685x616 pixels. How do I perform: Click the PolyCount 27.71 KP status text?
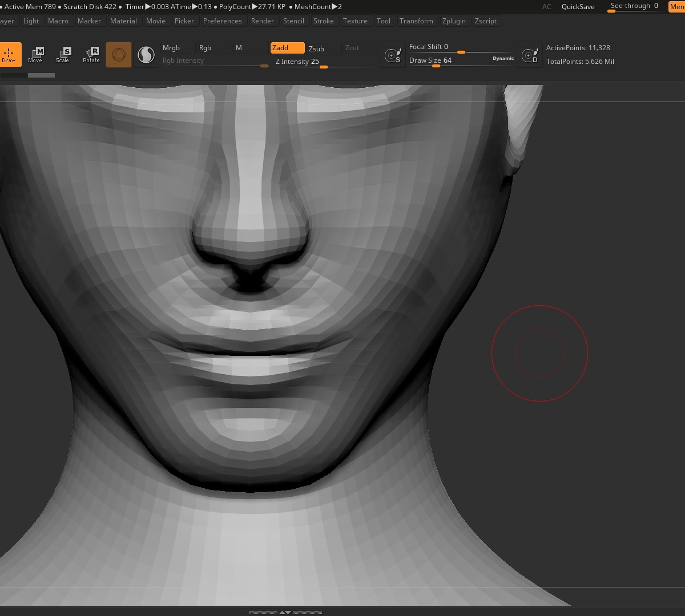click(252, 7)
